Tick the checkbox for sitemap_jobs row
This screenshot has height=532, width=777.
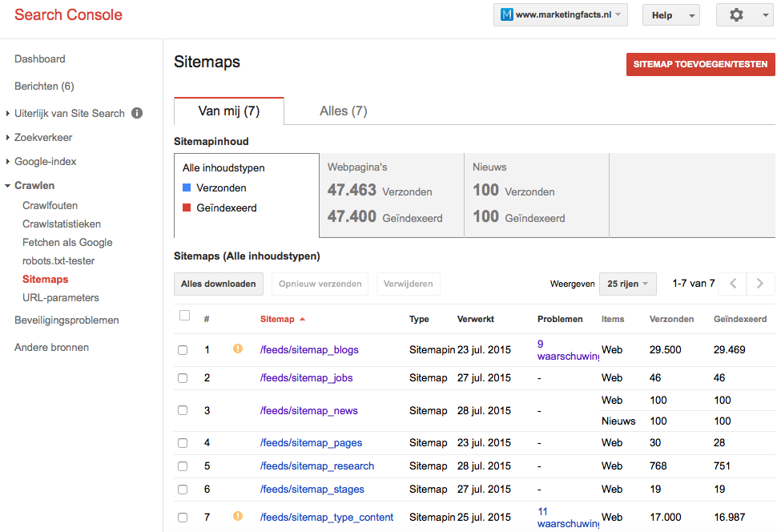point(183,378)
